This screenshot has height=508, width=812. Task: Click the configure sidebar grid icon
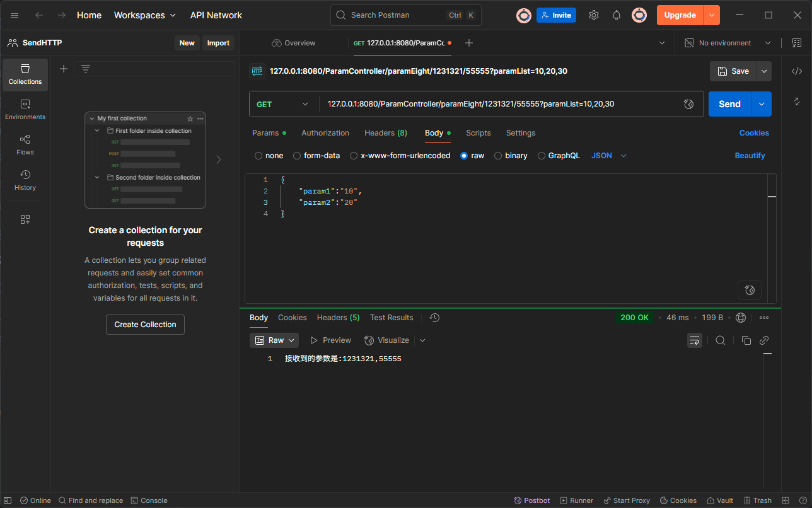pyautogui.click(x=25, y=219)
